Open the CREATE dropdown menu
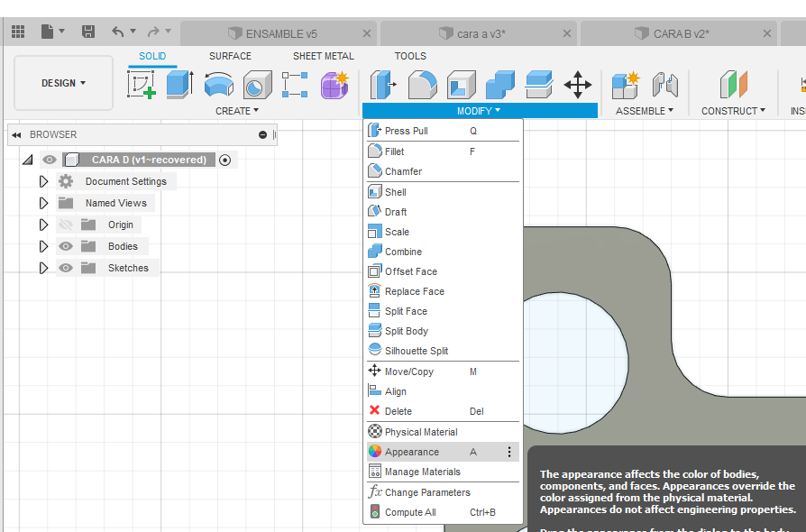The width and height of the screenshot is (806, 532). click(x=237, y=111)
